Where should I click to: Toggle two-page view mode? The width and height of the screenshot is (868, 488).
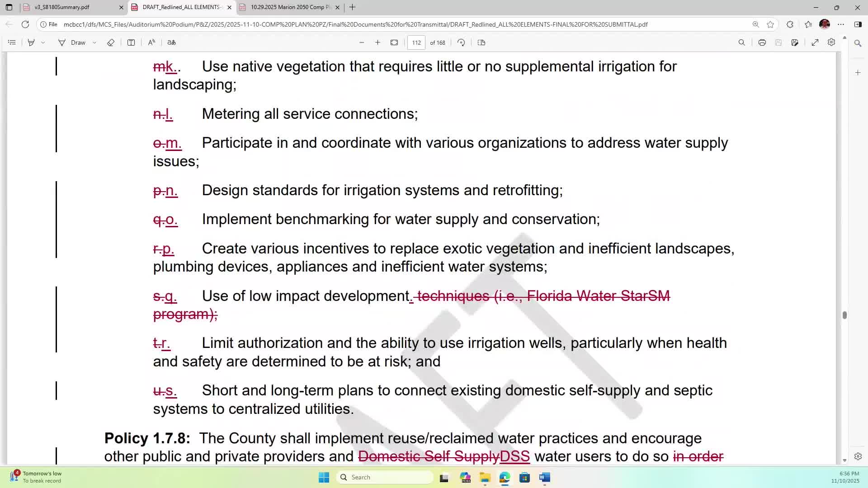(481, 42)
